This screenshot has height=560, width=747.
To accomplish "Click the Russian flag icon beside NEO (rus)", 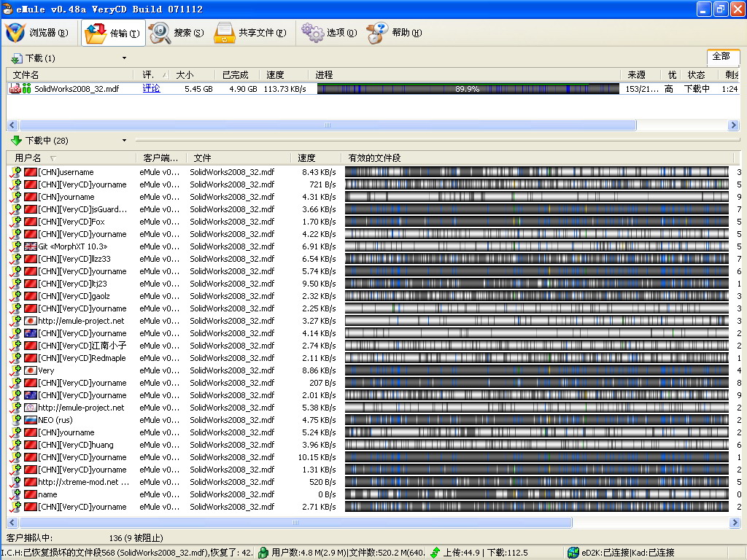I will [31, 420].
